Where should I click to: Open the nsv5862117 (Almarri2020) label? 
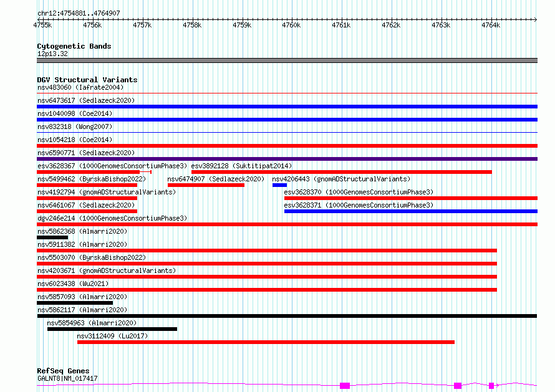[x=82, y=310]
